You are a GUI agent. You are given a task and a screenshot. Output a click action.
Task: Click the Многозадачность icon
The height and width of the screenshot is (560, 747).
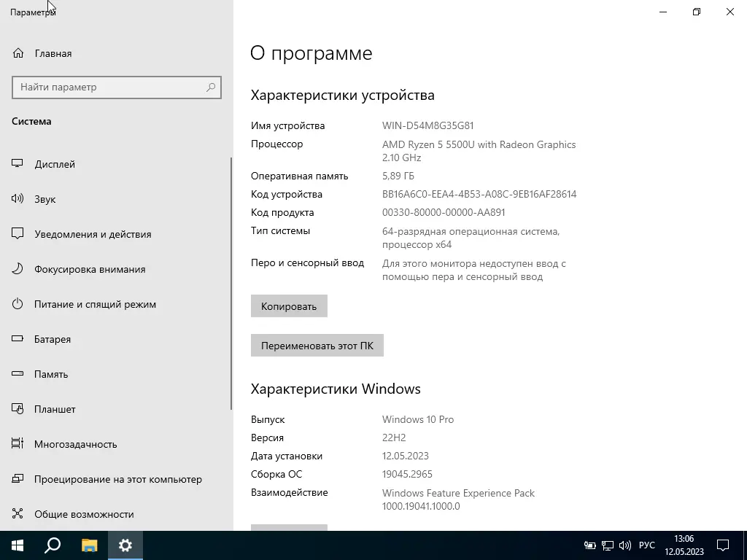[x=18, y=444]
